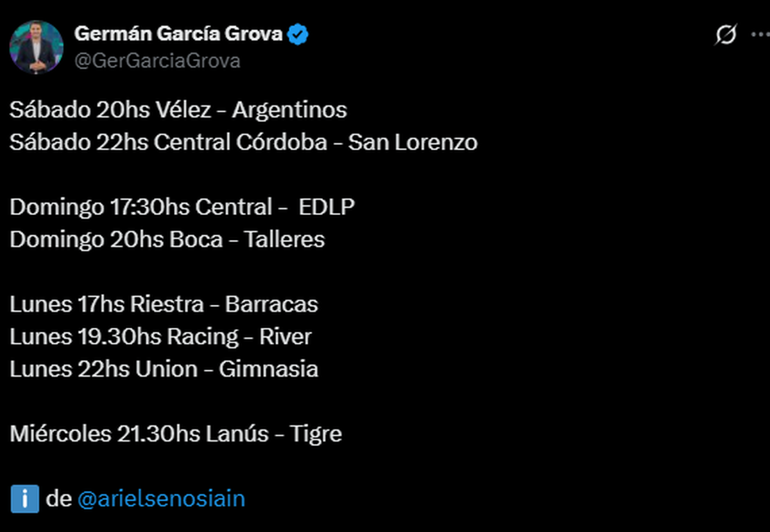This screenshot has width=770, height=532.
Task: Click the word Barracas
Action: click(271, 304)
